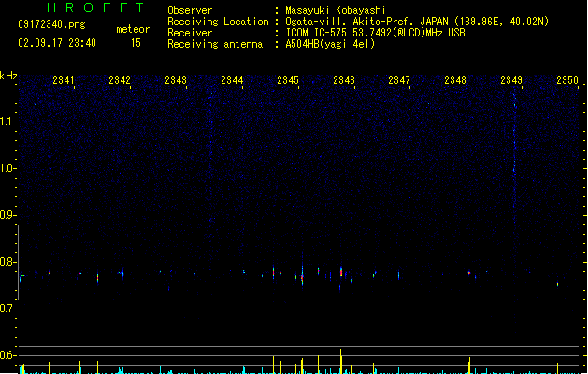
Task: Click the A504HB(yagi 4el) antenna value
Action: (x=330, y=44)
